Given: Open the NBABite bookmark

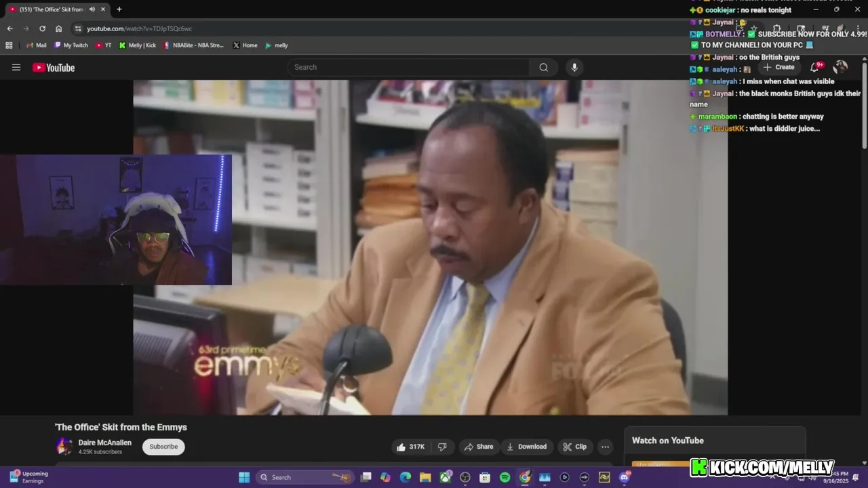Looking at the screenshot, I should tap(194, 45).
